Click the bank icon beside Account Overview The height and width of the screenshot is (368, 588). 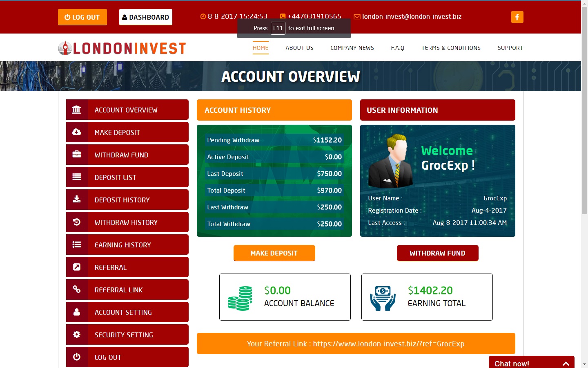point(76,110)
